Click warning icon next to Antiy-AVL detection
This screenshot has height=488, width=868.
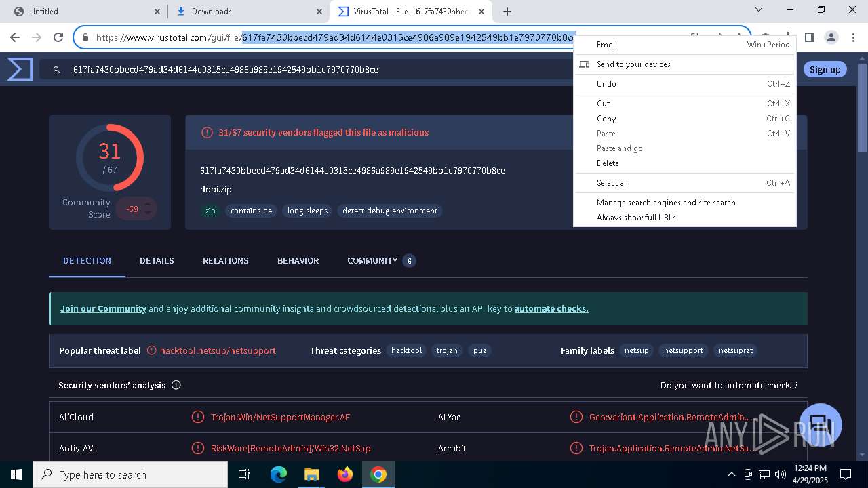(x=197, y=448)
